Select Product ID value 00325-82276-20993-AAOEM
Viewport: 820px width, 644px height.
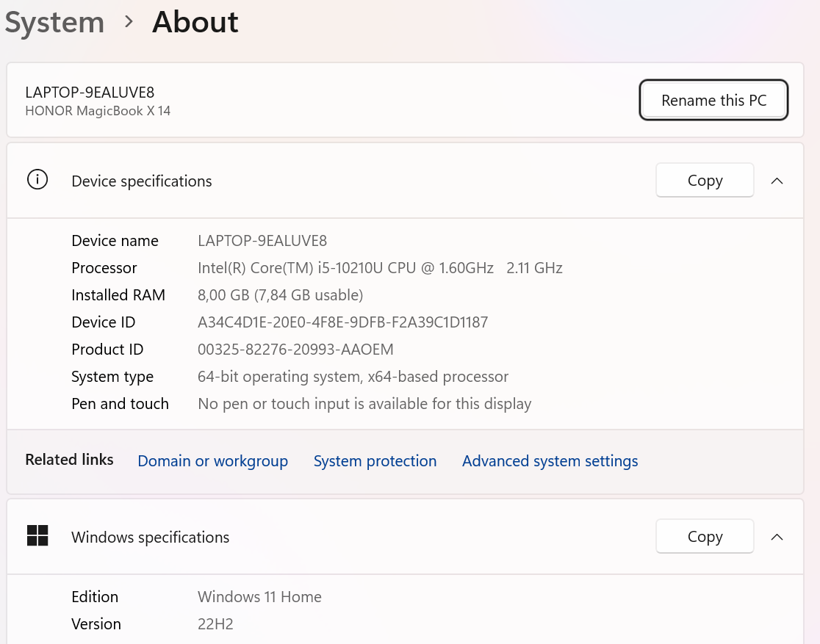click(295, 350)
